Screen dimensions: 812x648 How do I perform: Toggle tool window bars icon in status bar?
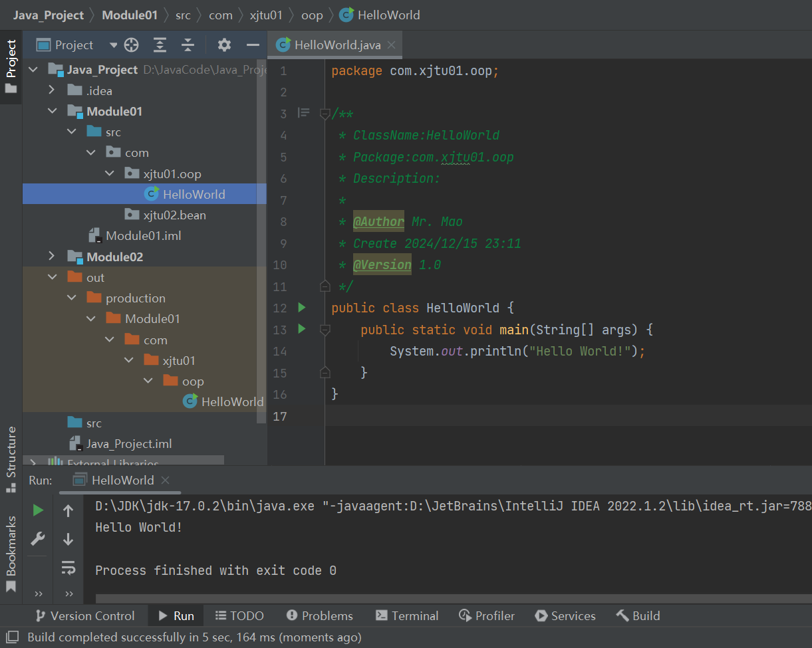click(x=13, y=637)
